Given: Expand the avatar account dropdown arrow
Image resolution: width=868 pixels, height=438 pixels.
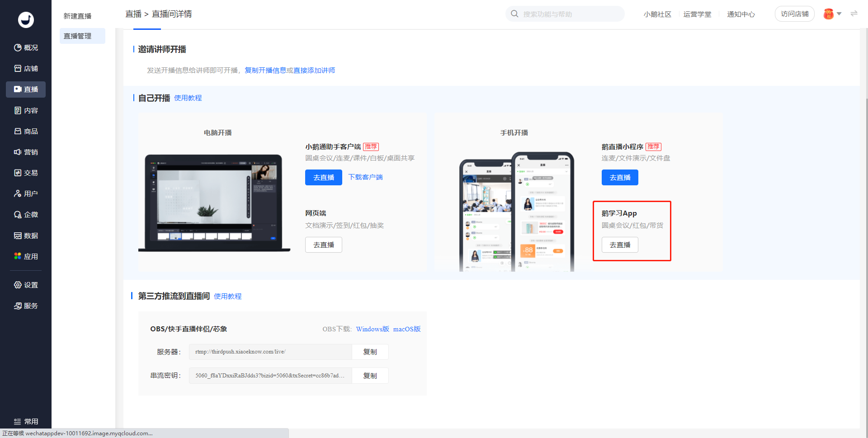Looking at the screenshot, I should click(839, 14).
